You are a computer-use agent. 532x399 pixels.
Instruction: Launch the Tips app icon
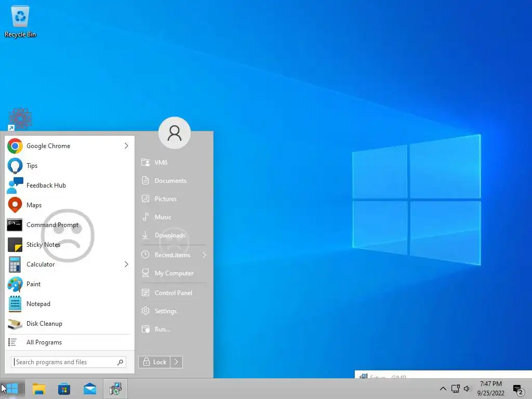tap(15, 166)
